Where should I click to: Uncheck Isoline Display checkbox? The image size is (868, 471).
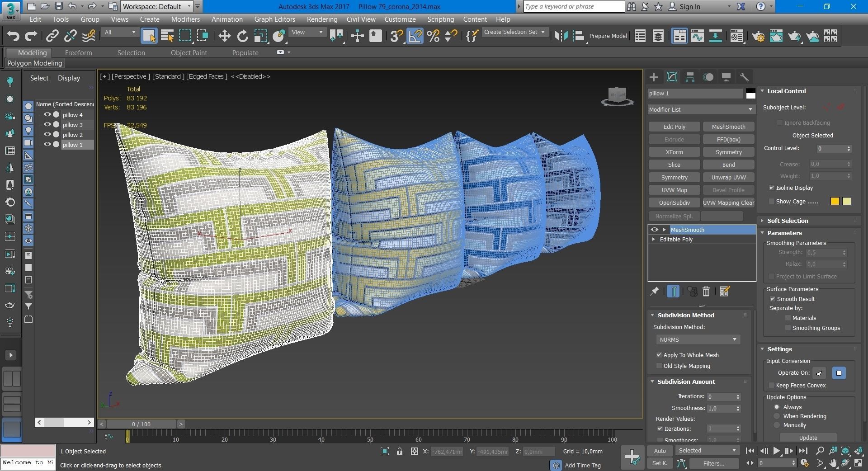(772, 188)
